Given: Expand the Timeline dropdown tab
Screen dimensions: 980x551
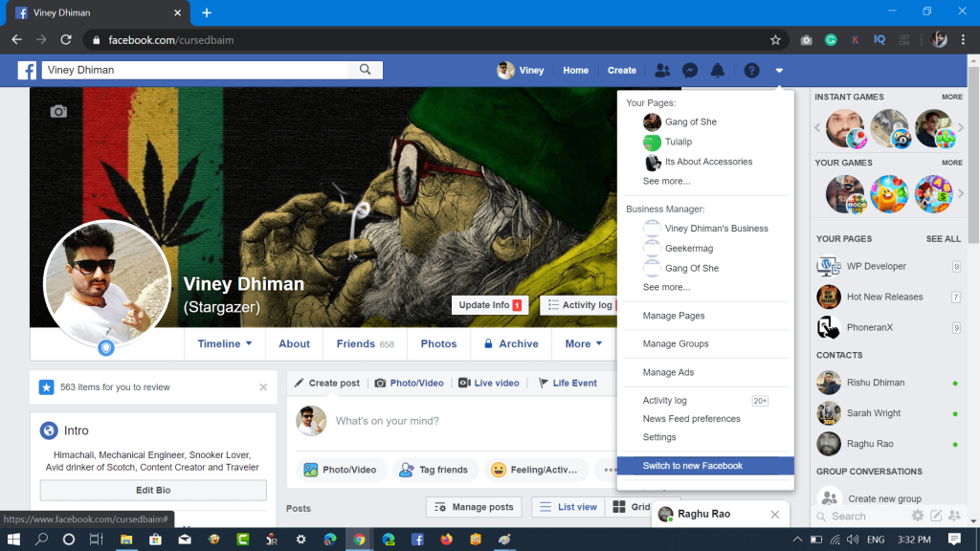Looking at the screenshot, I should point(225,343).
